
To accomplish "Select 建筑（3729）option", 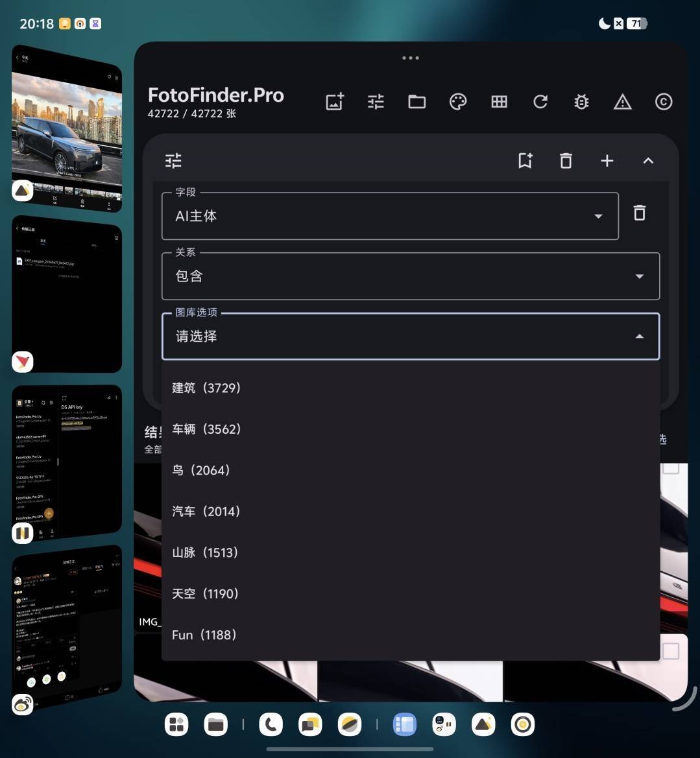I will pos(411,388).
